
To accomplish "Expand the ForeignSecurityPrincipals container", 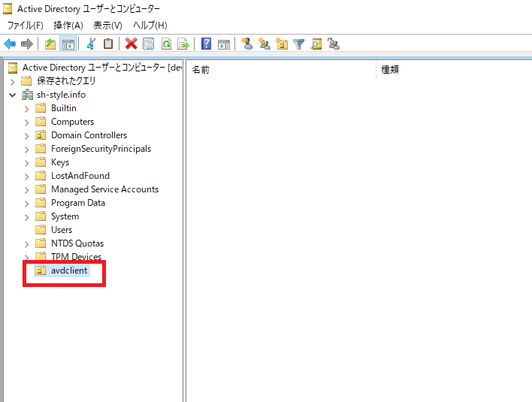I will pyautogui.click(x=27, y=150).
